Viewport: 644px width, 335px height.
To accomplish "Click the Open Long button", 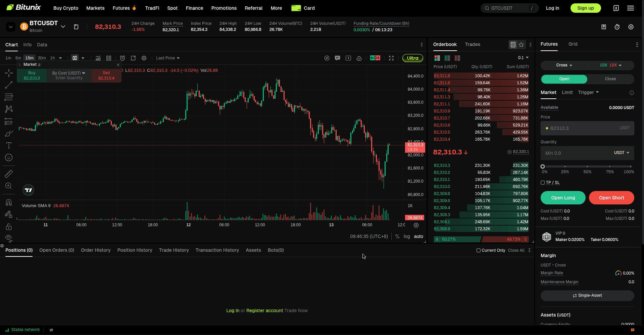I will 563,198.
